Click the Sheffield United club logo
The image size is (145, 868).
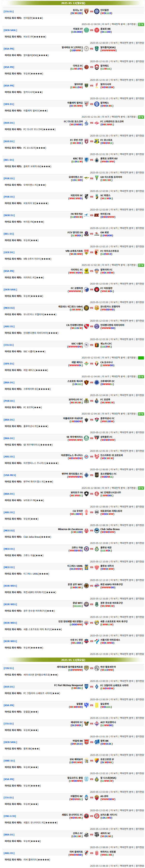click(x=87, y=816)
